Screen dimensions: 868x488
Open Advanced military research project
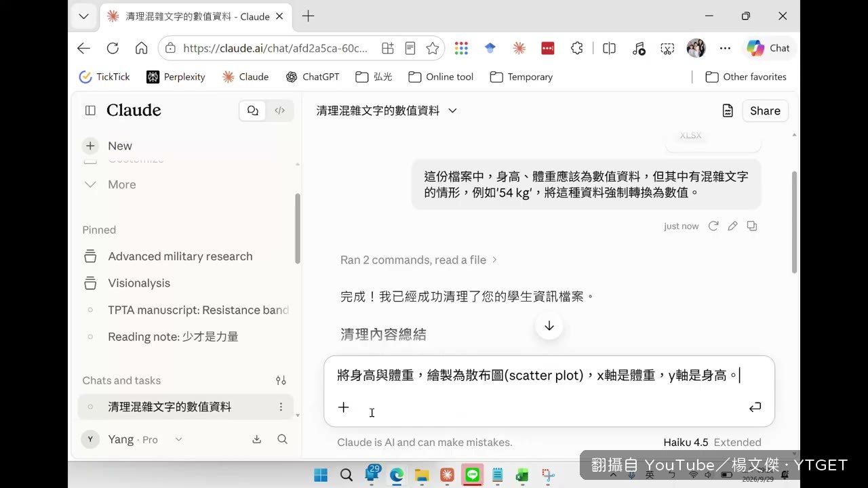click(x=180, y=256)
